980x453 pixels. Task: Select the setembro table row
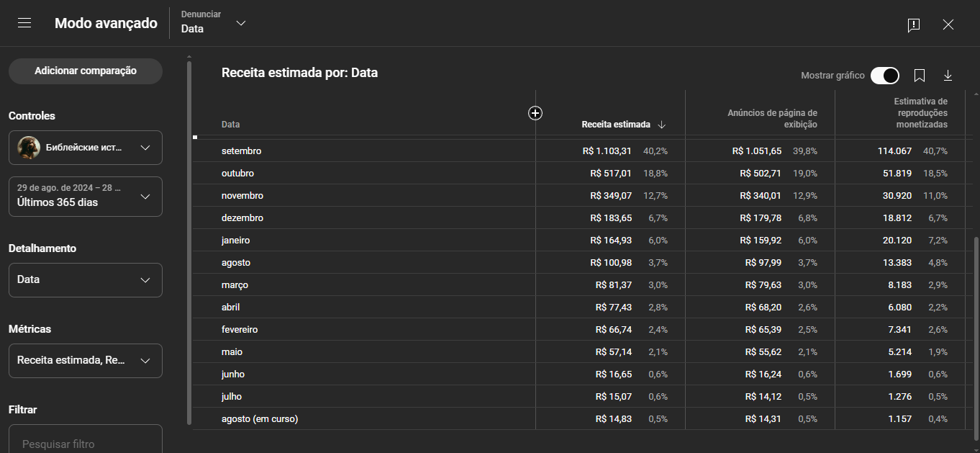pos(242,151)
